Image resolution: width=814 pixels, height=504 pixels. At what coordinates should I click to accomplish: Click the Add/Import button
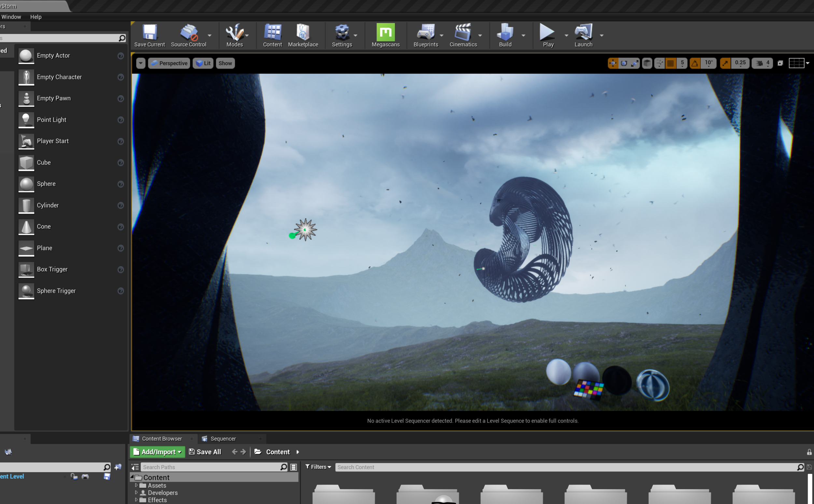(157, 452)
